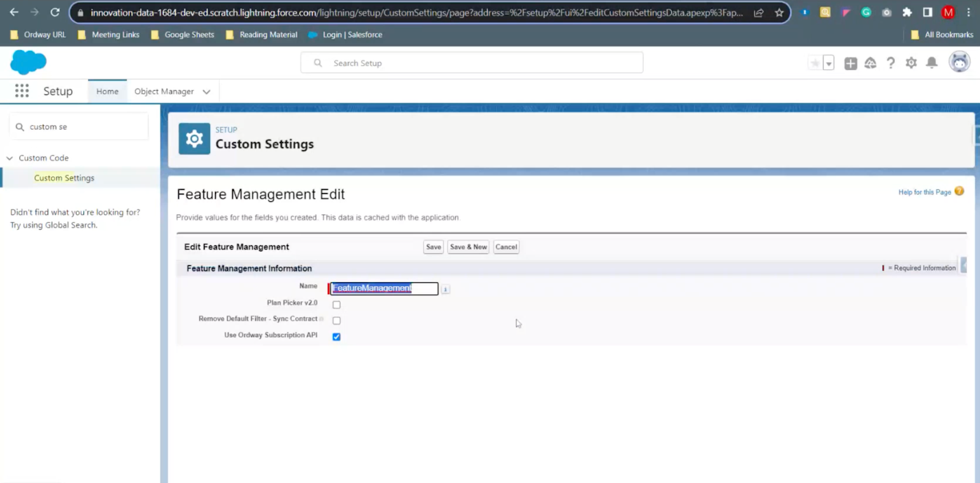Open the Login | Salesforce bookmark
Image resolution: width=980 pixels, height=483 pixels.
345,35
